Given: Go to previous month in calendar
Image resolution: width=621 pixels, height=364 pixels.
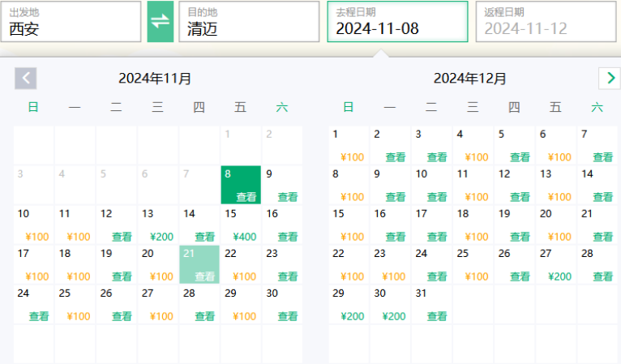Looking at the screenshot, I should tap(26, 79).
